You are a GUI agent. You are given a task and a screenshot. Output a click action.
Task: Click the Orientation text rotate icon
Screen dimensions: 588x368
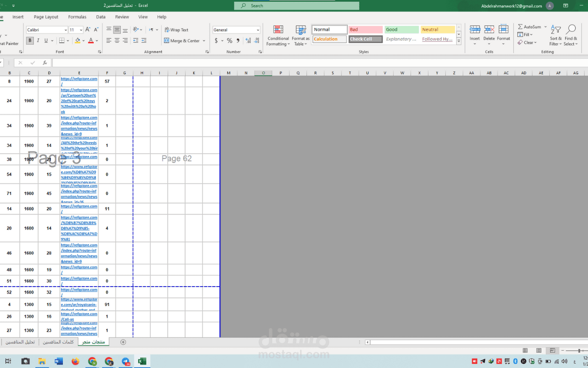coord(136,29)
